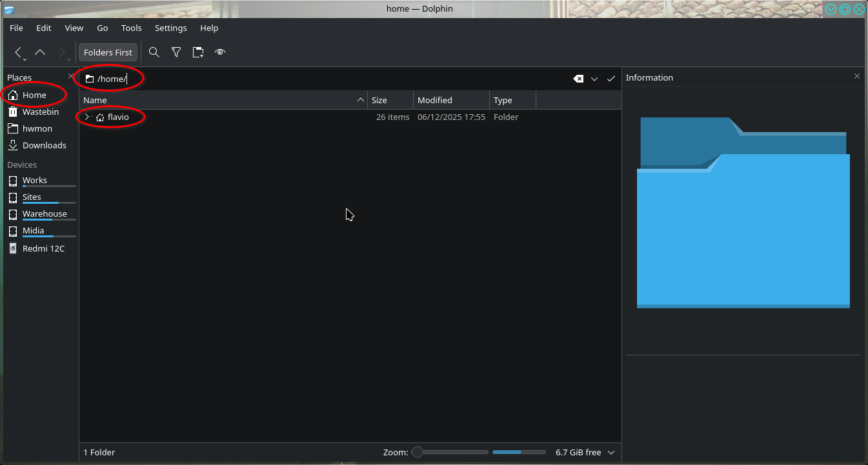This screenshot has width=868, height=465.
Task: Toggle the Folders First button
Action: [x=108, y=52]
